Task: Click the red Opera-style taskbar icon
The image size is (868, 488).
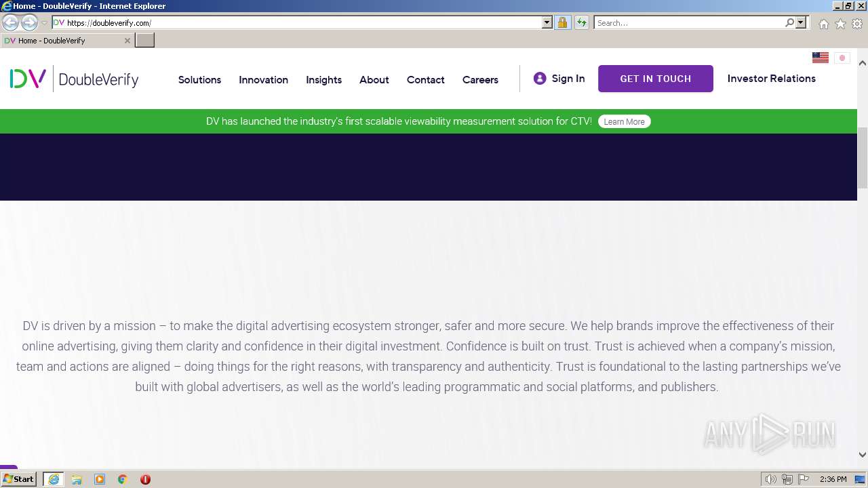Action: [145, 479]
